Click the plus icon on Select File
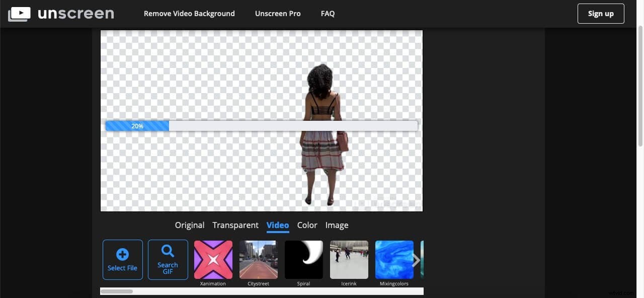 (x=122, y=255)
